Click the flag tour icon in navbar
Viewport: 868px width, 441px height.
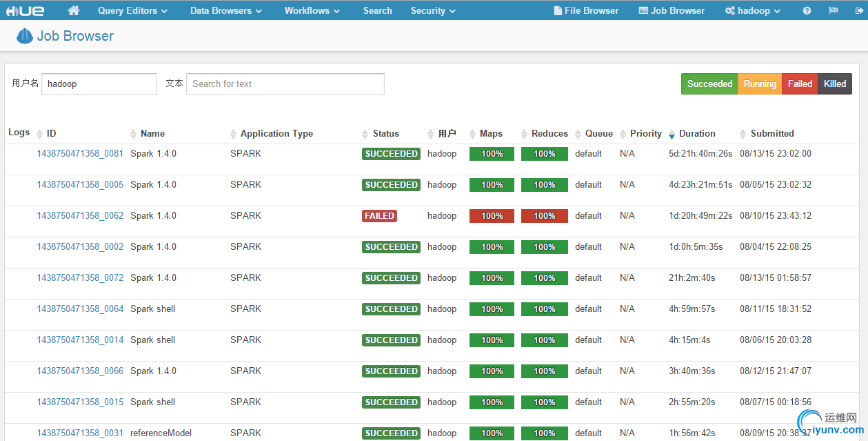click(833, 10)
